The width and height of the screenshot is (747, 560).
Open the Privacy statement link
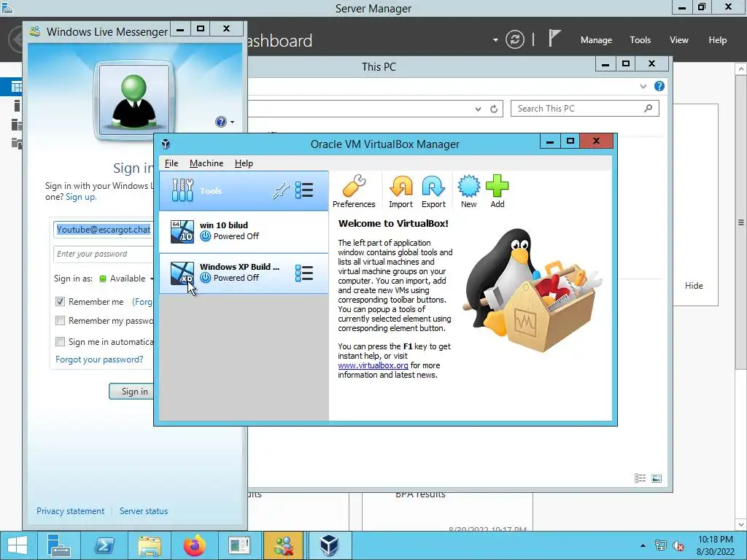(x=71, y=511)
